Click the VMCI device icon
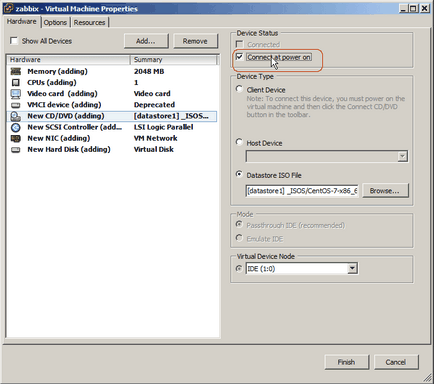This screenshot has height=384, width=434. [16, 105]
